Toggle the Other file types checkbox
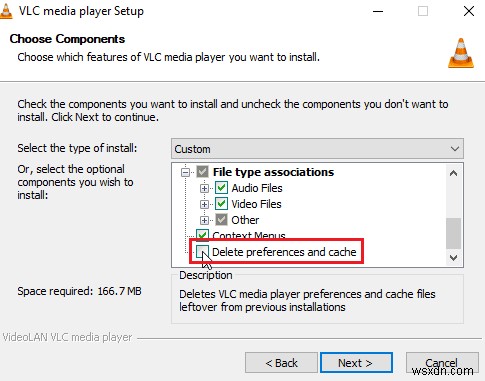Image resolution: width=485 pixels, height=381 pixels. (221, 220)
